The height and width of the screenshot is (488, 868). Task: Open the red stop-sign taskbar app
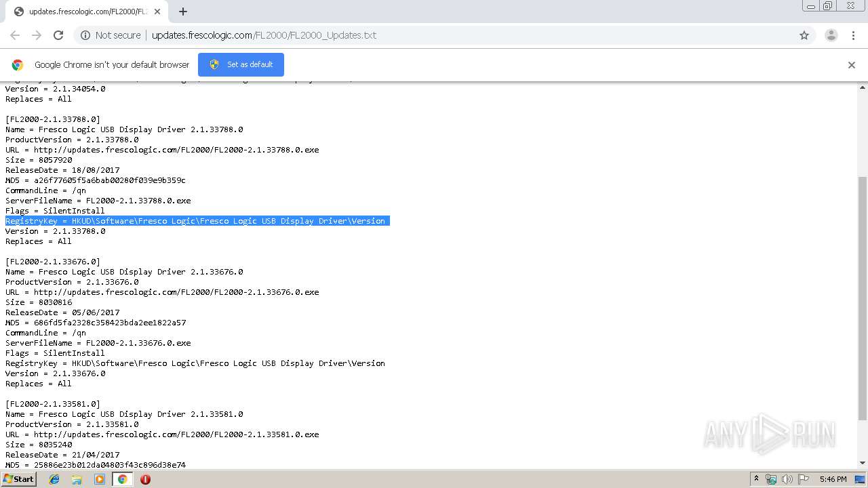coord(145,479)
